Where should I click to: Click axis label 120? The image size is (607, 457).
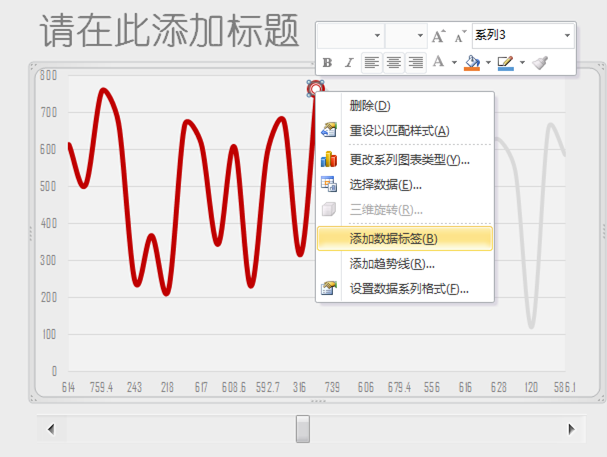[x=531, y=387]
